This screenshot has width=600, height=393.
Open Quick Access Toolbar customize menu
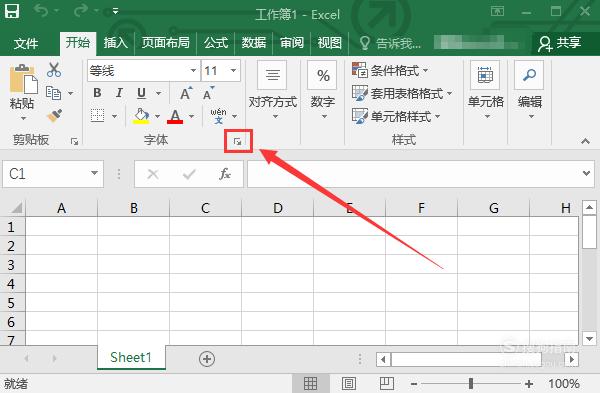115,11
